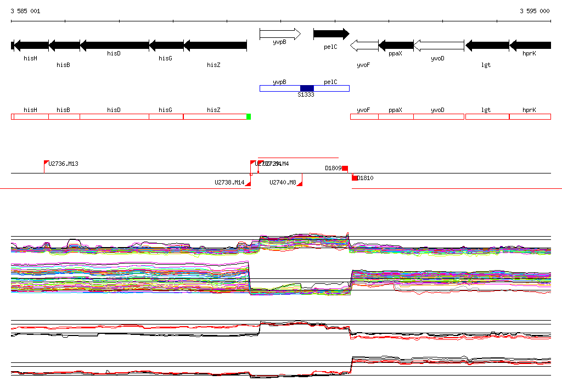
Task: Select the yvoF white gene arrow
Action: click(x=364, y=45)
